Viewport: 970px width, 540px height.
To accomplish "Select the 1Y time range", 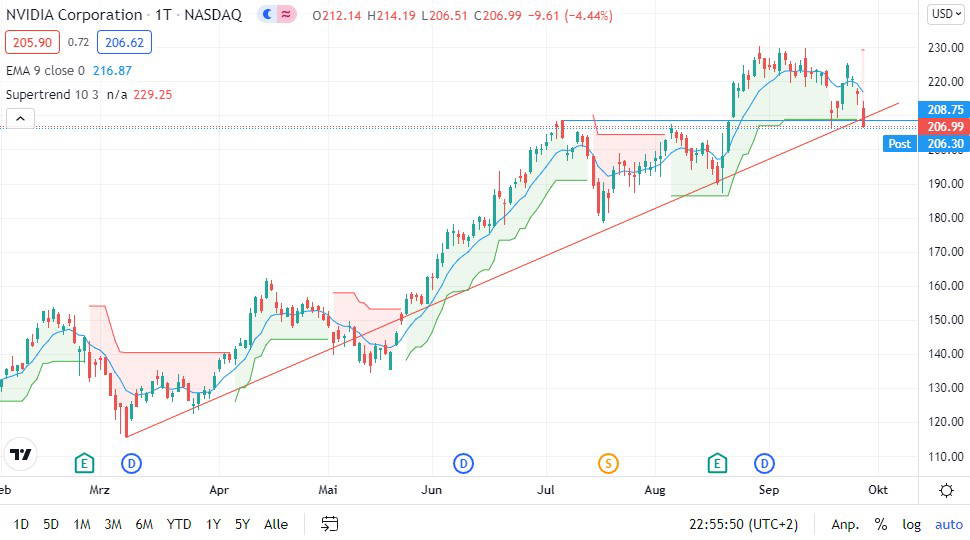I will (213, 525).
